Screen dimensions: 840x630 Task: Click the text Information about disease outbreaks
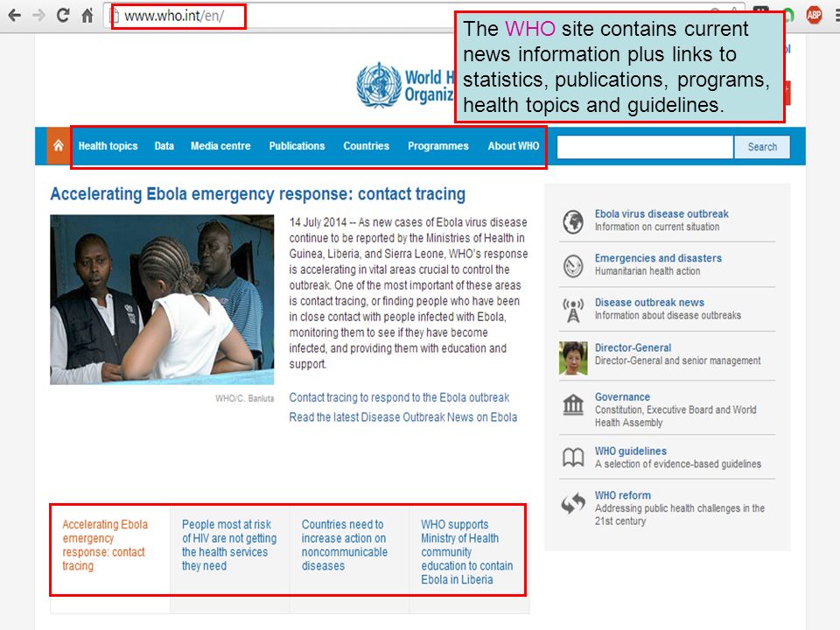coord(668,316)
